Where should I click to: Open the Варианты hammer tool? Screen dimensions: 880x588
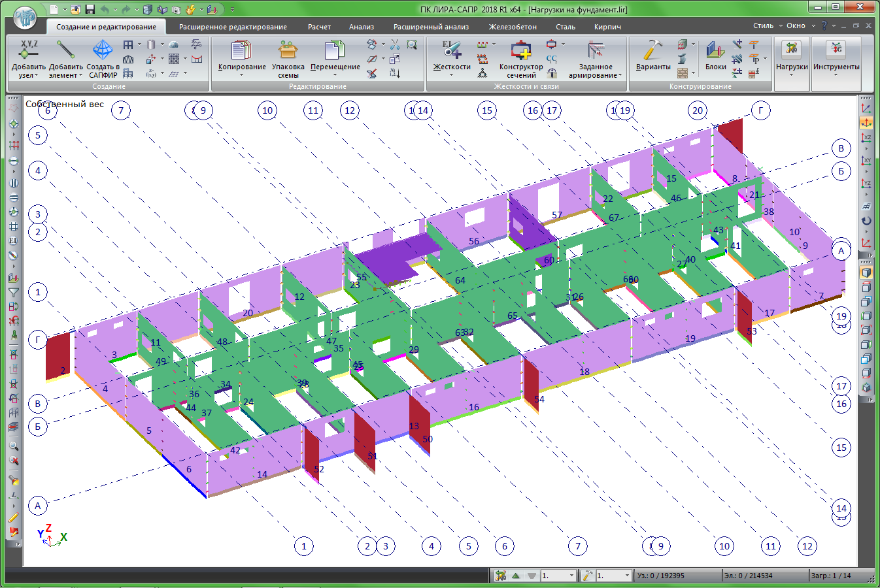coord(652,56)
